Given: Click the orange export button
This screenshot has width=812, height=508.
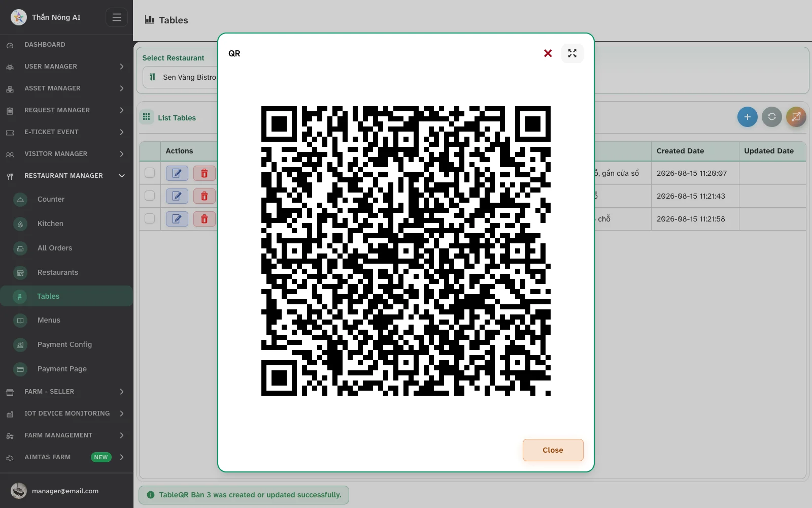Looking at the screenshot, I should [796, 117].
